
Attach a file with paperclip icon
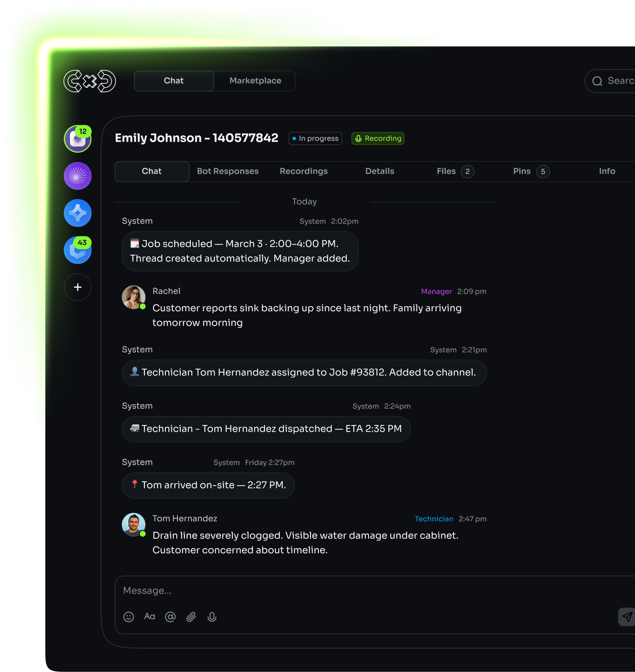tap(191, 616)
